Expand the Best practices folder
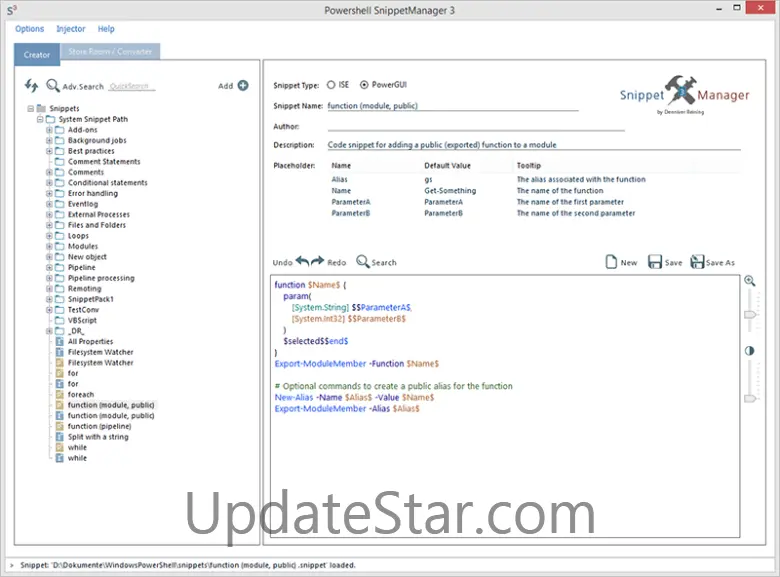Screen dimensions: 780x577 49,151
